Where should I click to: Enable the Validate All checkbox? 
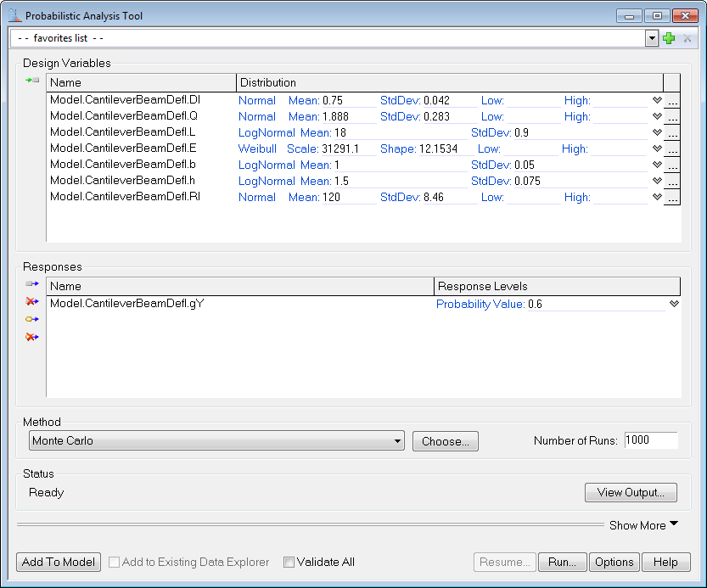289,562
